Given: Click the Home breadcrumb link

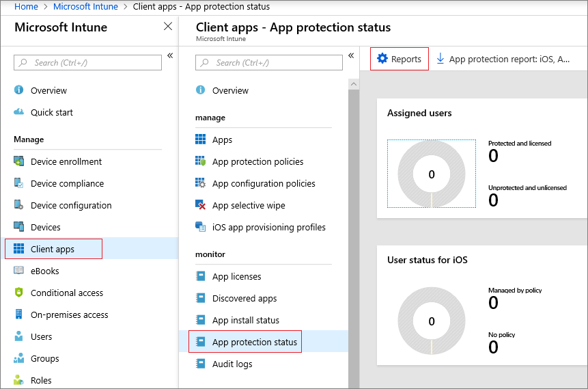Looking at the screenshot, I should click(x=26, y=7).
